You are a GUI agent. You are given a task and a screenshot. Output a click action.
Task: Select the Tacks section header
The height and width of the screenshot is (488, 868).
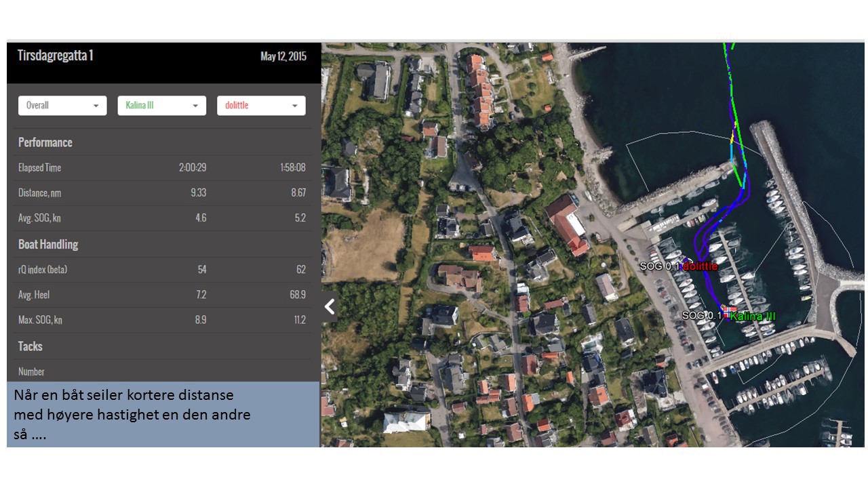[x=31, y=346]
